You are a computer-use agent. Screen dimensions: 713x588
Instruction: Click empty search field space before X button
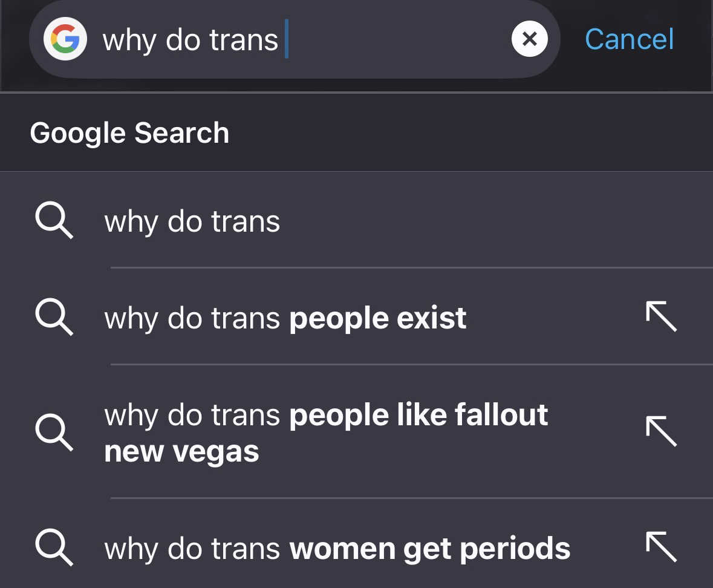[399, 39]
